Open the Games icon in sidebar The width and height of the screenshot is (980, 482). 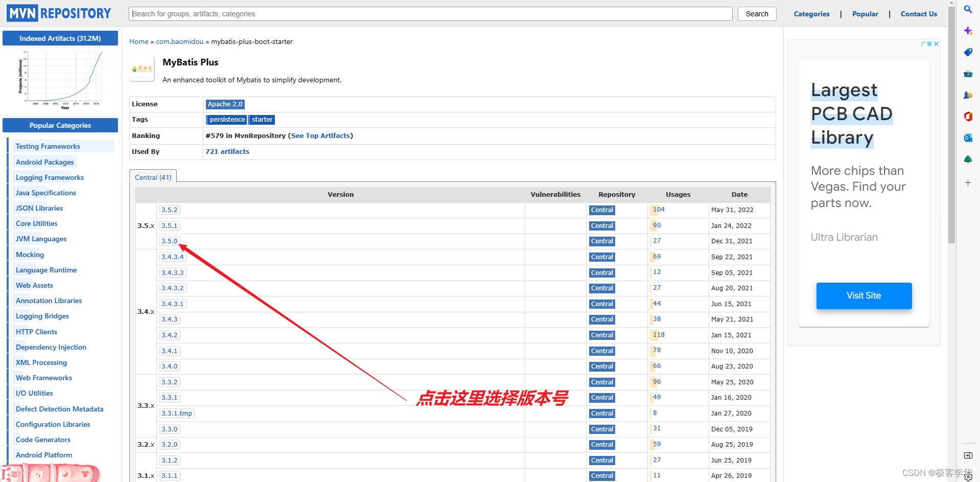[x=968, y=95]
